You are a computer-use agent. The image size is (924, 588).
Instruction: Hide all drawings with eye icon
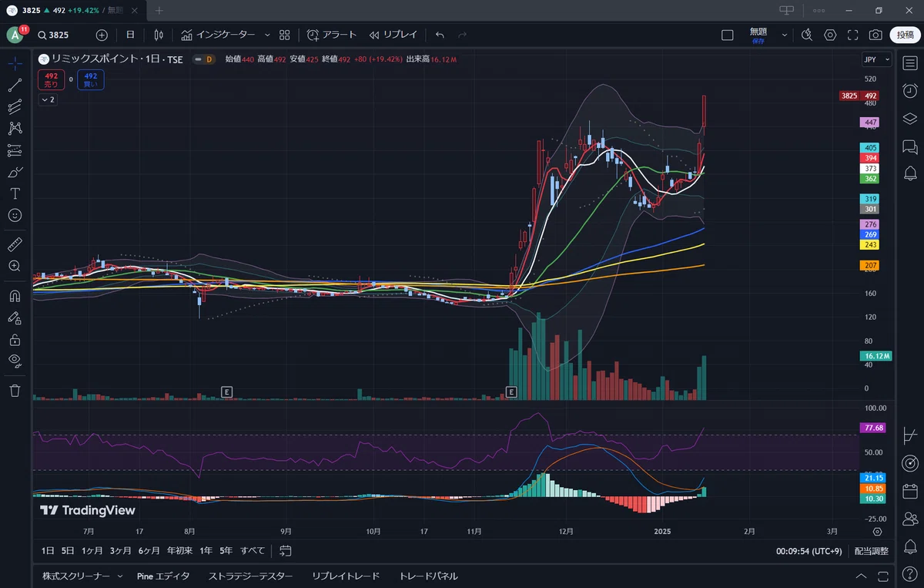pos(15,360)
